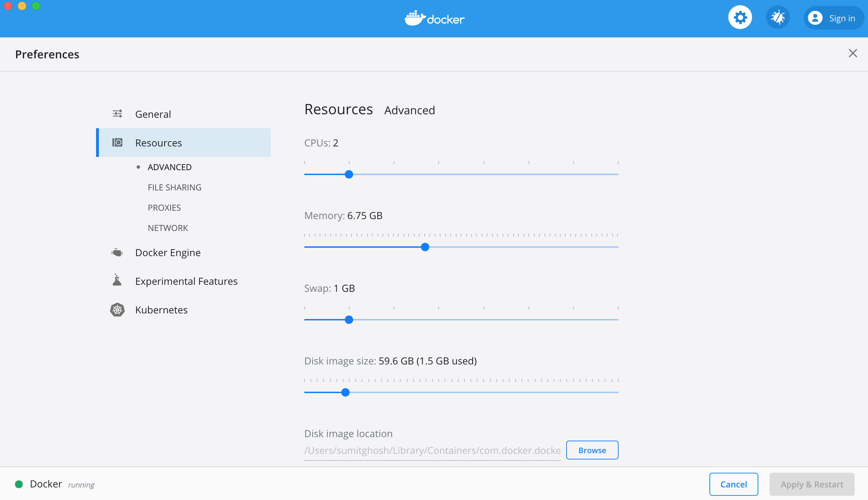
Task: Click the General sliders icon in sidebar
Action: [117, 114]
